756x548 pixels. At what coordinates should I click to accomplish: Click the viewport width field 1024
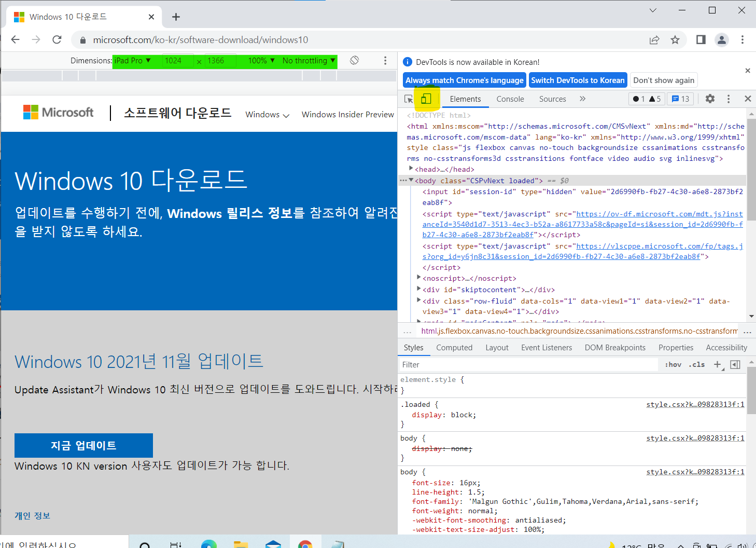point(177,61)
